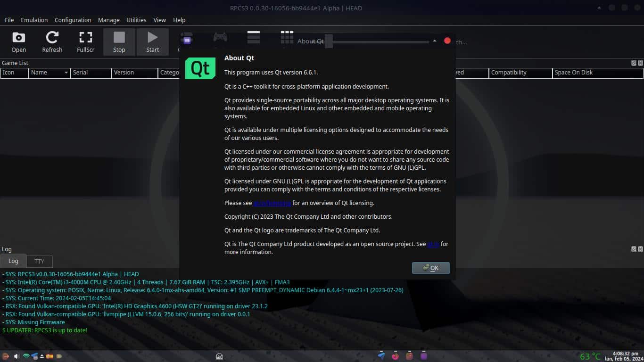The height and width of the screenshot is (362, 644).
Task: Close the About Qt dialog with red button
Action: coord(447,41)
